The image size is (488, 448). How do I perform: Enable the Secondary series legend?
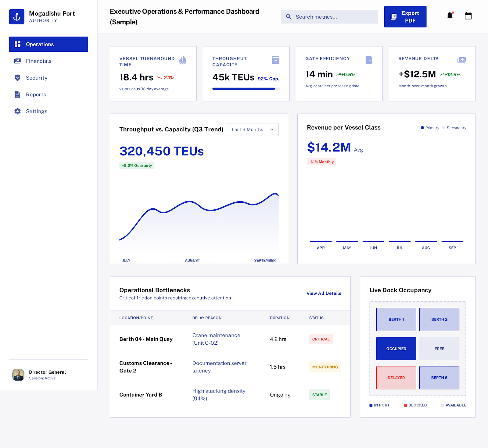pyautogui.click(x=454, y=128)
